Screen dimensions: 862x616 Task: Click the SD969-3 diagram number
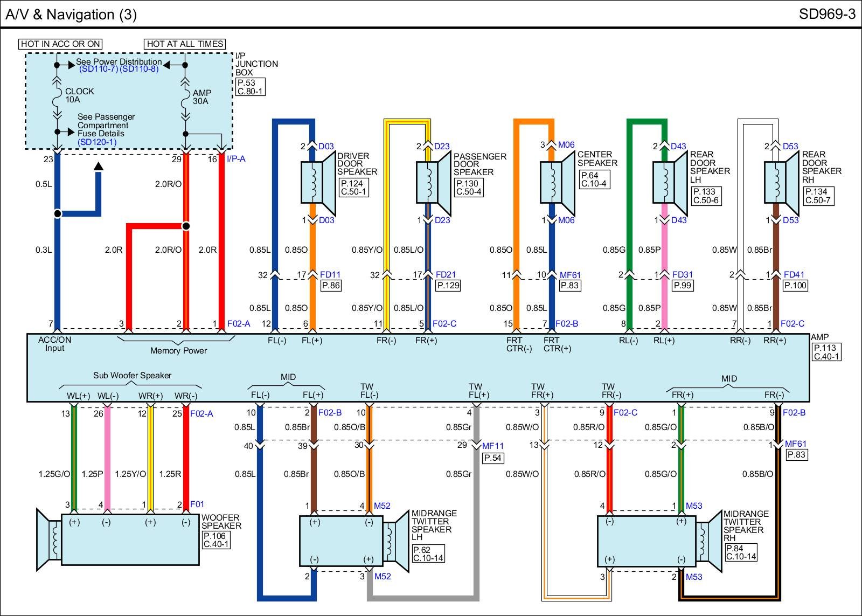pos(826,14)
